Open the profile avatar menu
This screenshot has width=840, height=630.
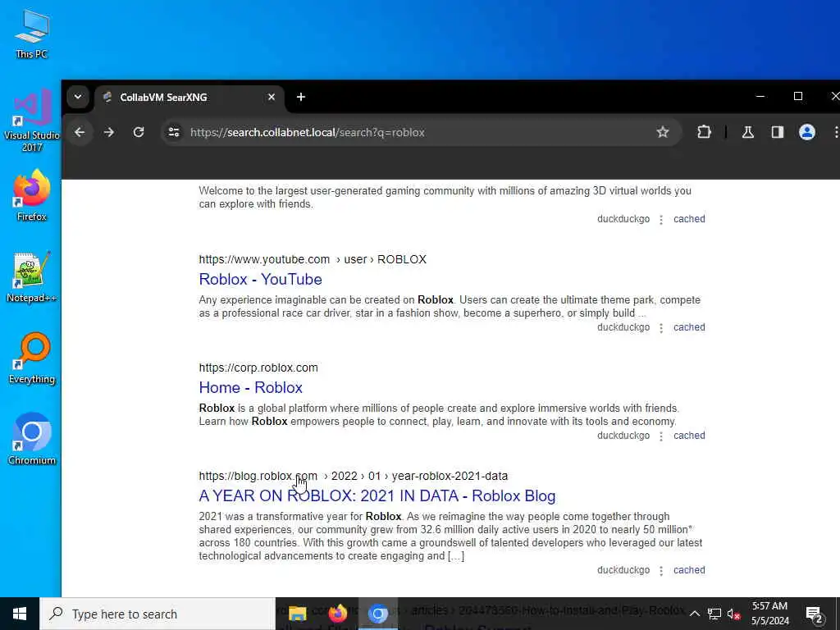tap(807, 132)
